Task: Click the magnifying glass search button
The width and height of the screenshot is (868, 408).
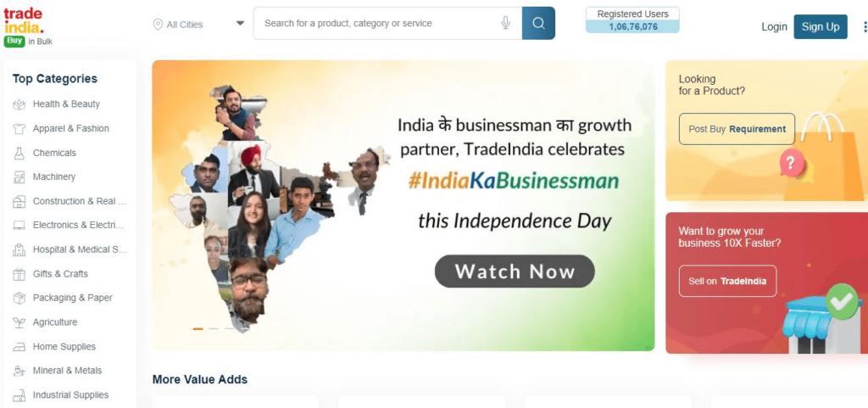Action: pos(538,23)
